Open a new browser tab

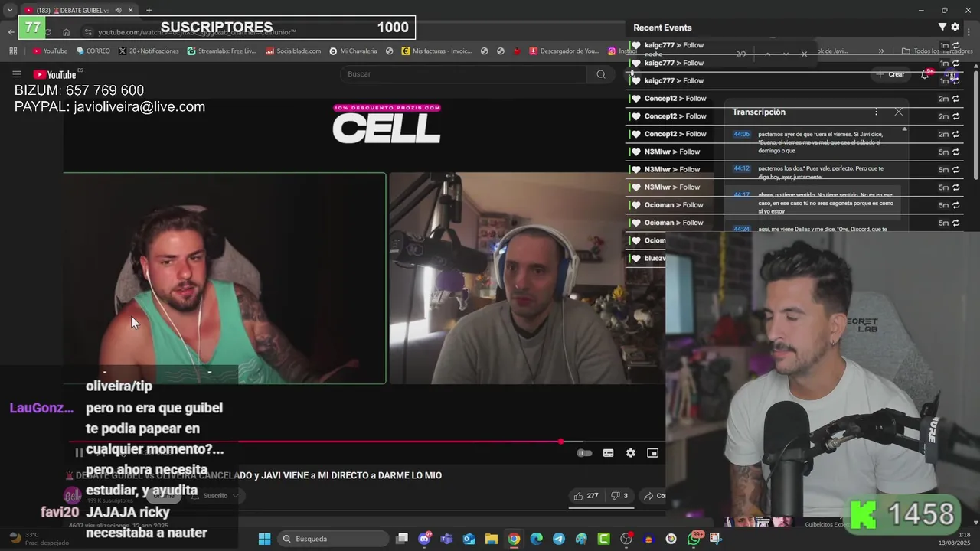point(149,10)
